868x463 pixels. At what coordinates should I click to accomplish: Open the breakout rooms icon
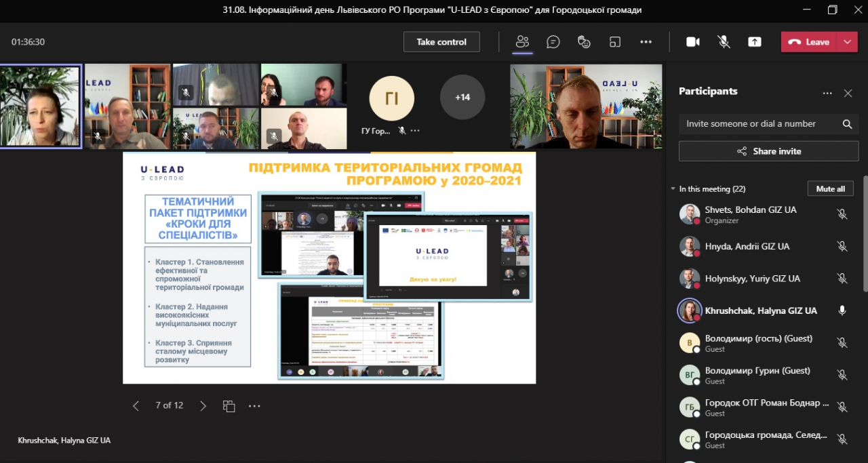[615, 42]
